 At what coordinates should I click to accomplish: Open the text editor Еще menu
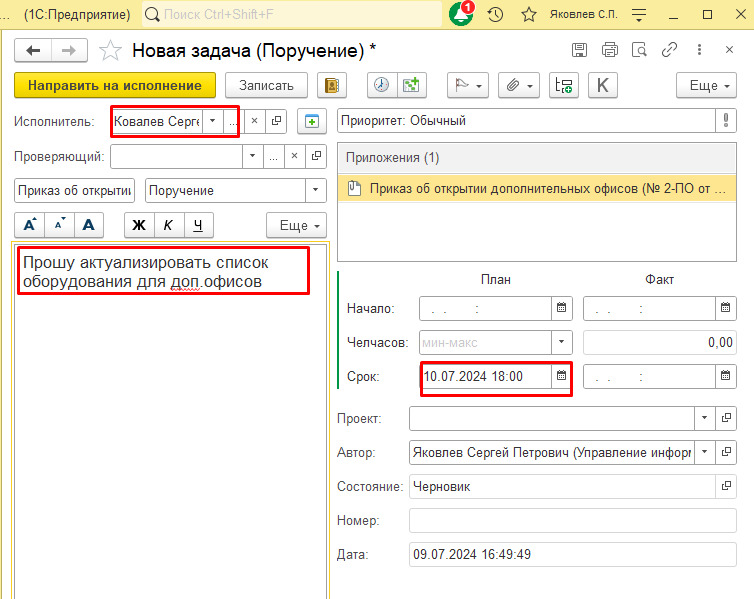[297, 225]
